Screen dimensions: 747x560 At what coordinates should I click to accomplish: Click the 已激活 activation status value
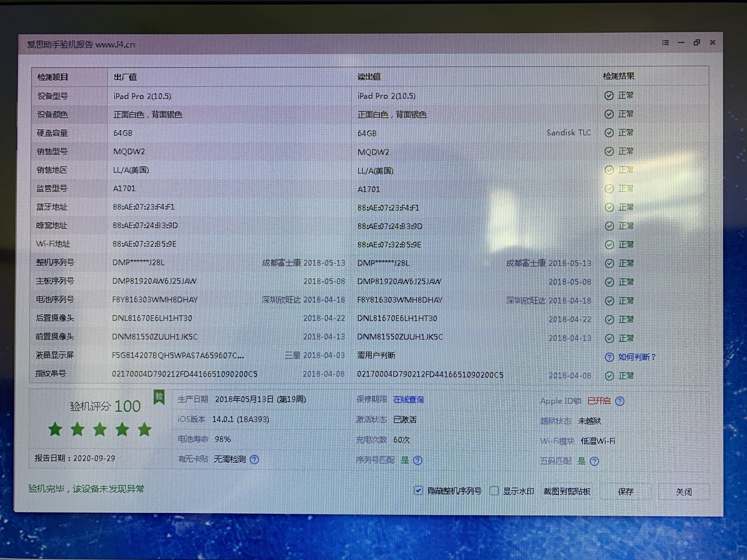(405, 420)
